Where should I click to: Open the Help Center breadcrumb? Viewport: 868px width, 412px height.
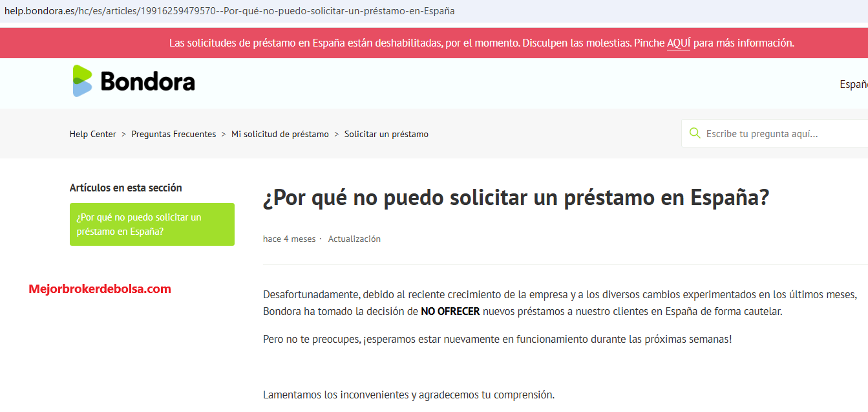coord(93,134)
